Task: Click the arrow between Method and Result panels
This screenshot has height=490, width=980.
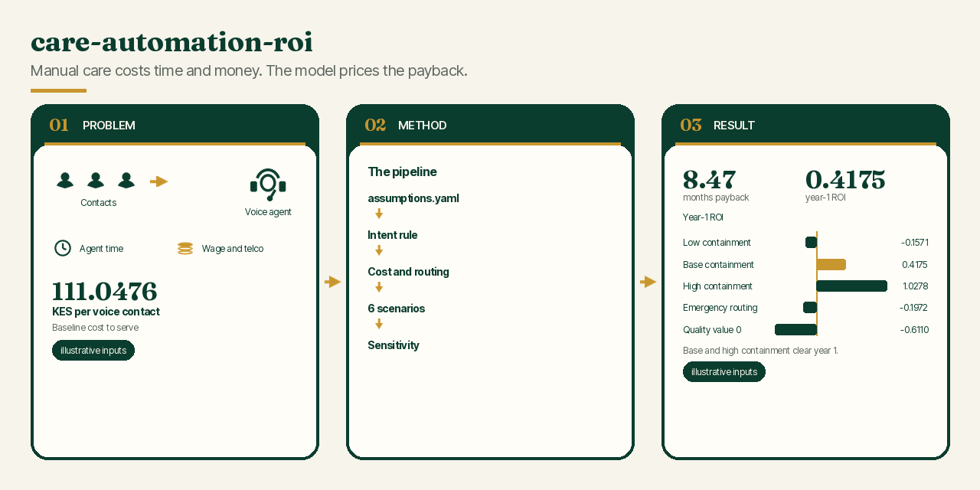Action: [648, 282]
